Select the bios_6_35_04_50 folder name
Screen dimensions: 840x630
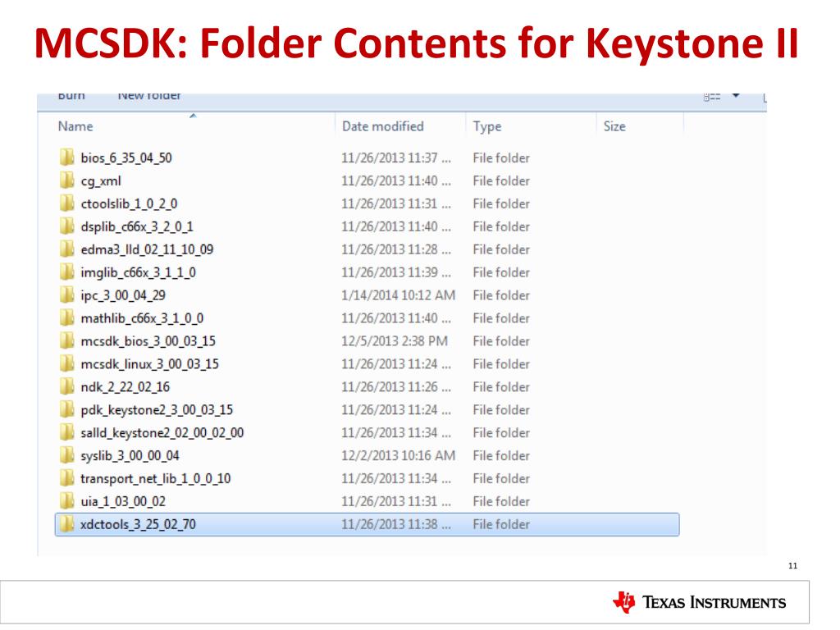point(126,158)
